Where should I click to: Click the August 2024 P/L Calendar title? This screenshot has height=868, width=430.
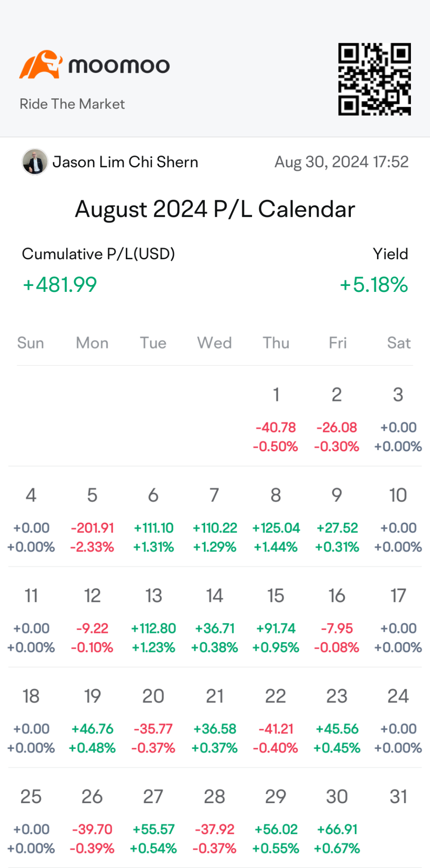pyautogui.click(x=215, y=209)
